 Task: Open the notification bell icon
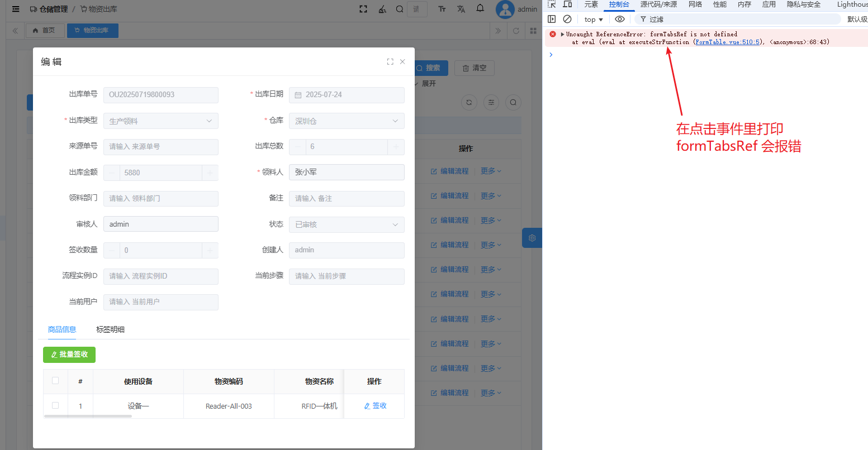pos(480,8)
